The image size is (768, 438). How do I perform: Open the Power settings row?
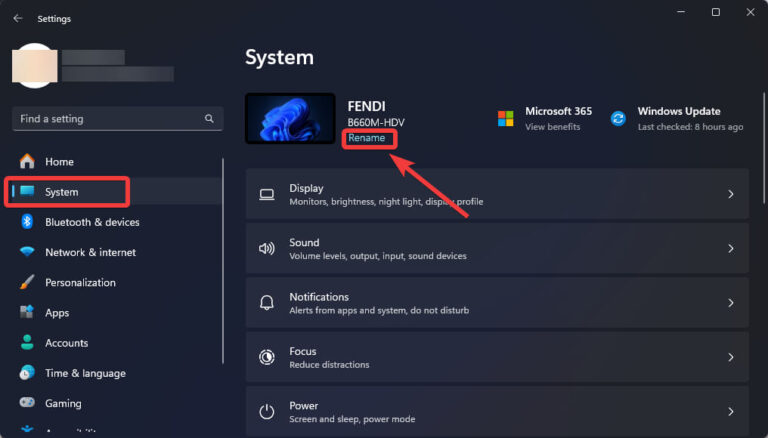496,411
